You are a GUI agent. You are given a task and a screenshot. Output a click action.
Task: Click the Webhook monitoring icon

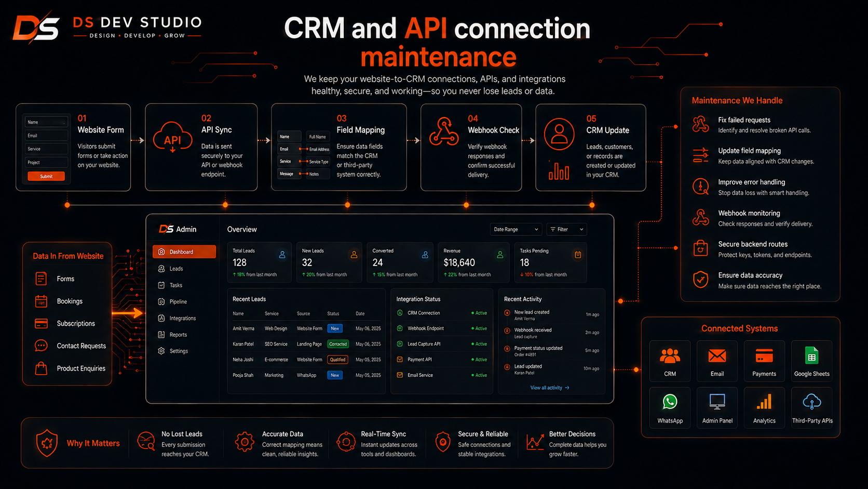click(700, 217)
